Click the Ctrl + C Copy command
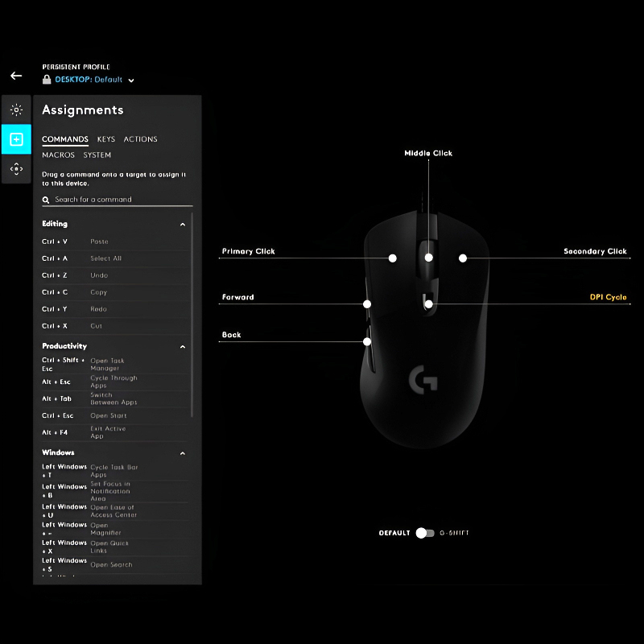 tap(113, 292)
